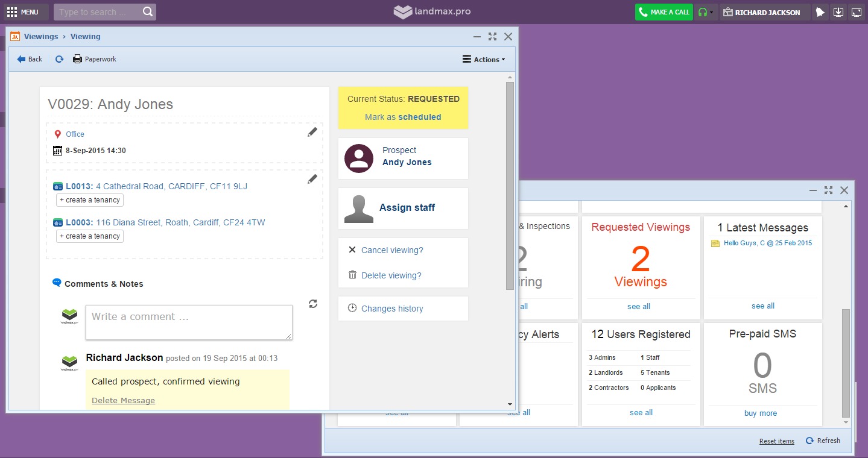Image resolution: width=868 pixels, height=458 pixels.
Task: Edit the viewing properties list via pencil icon
Action: point(312,179)
